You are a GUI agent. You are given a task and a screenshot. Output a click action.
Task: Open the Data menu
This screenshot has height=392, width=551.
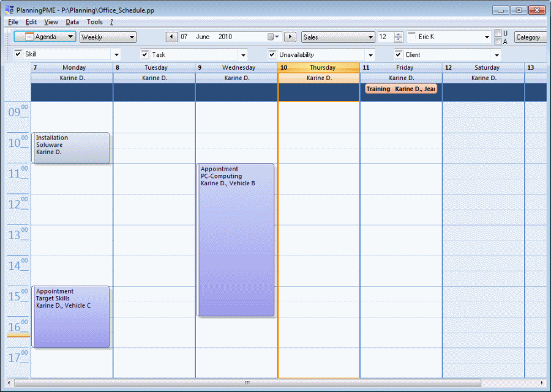pos(72,22)
